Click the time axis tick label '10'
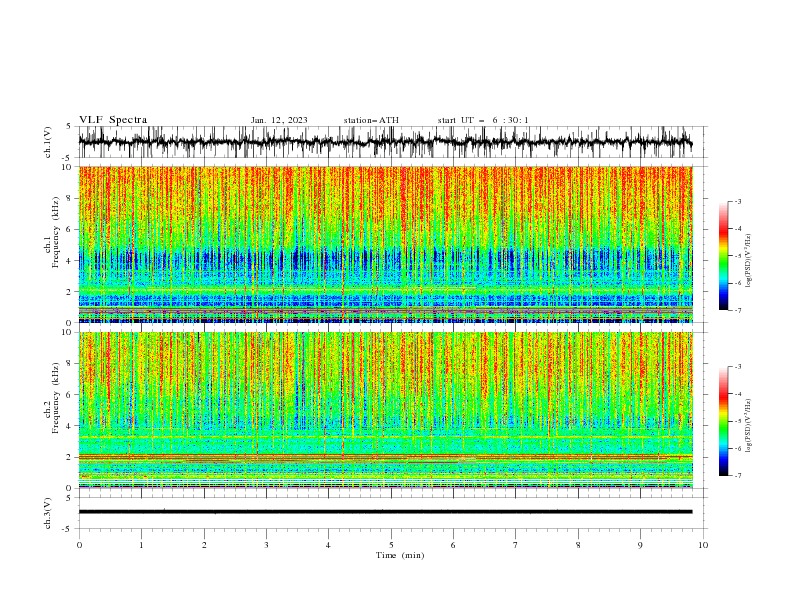Image resolution: width=792 pixels, height=612 pixels. [x=703, y=545]
